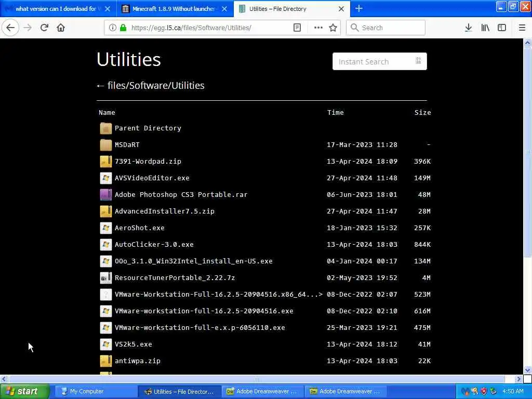The image size is (532, 399).
Task: Toggle reader view icon in address bar
Action: [297, 28]
